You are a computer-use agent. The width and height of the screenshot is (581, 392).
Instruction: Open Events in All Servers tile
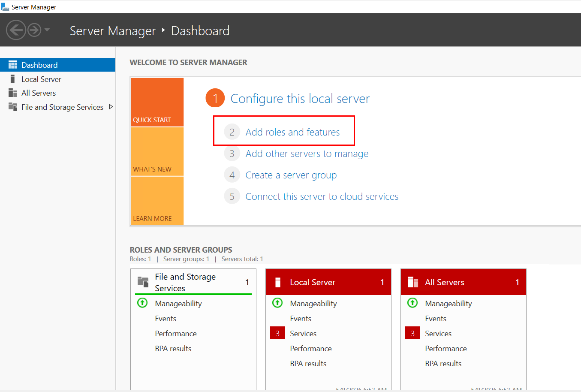click(x=436, y=319)
